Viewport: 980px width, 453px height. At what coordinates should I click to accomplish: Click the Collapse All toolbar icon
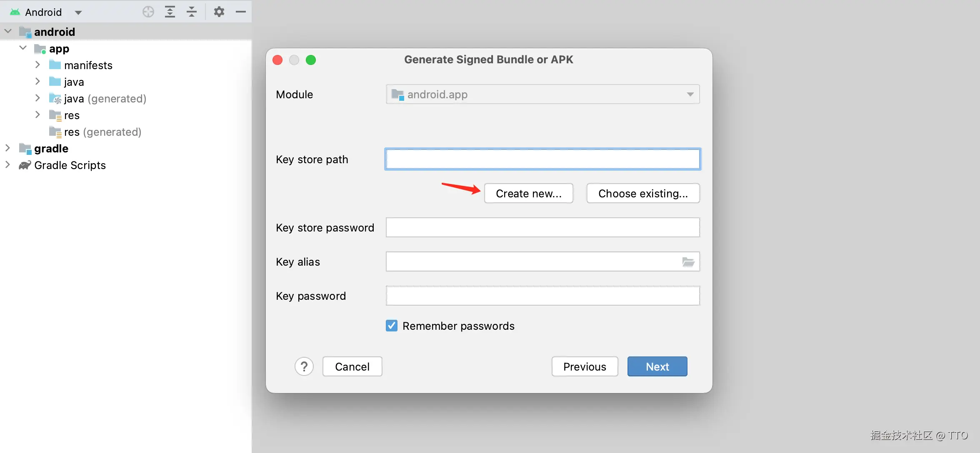click(192, 12)
